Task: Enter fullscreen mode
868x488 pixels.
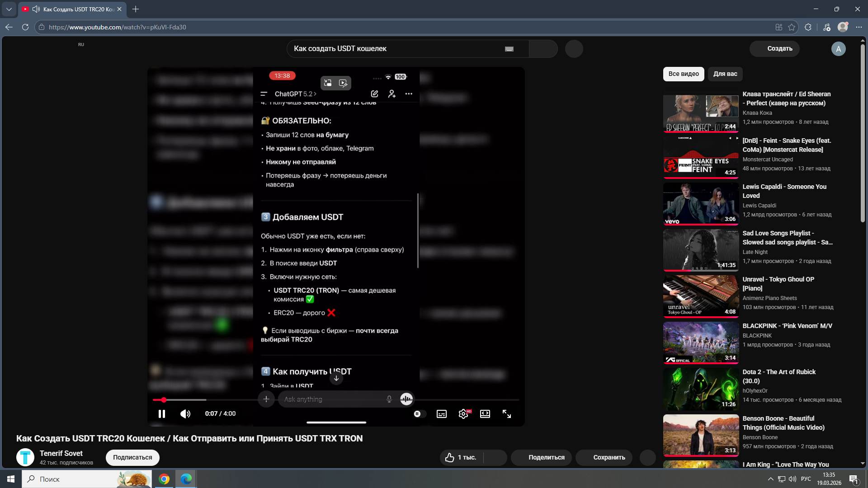Action: (x=507, y=414)
